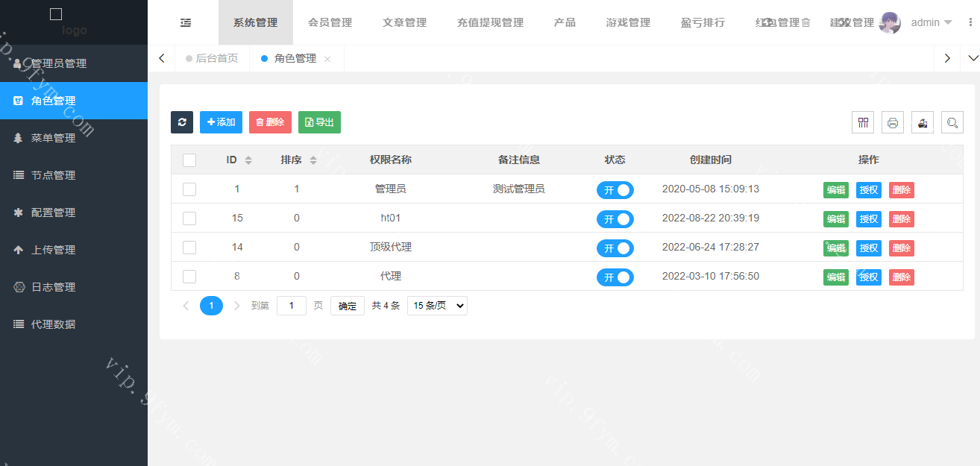This screenshot has height=466, width=980.
Task: Open the 15 条/页 page size dropdown
Action: tap(437, 306)
